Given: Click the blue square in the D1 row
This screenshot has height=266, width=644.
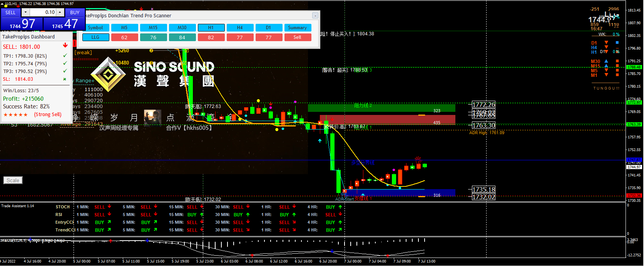Looking at the screenshot, I should click(617, 43).
